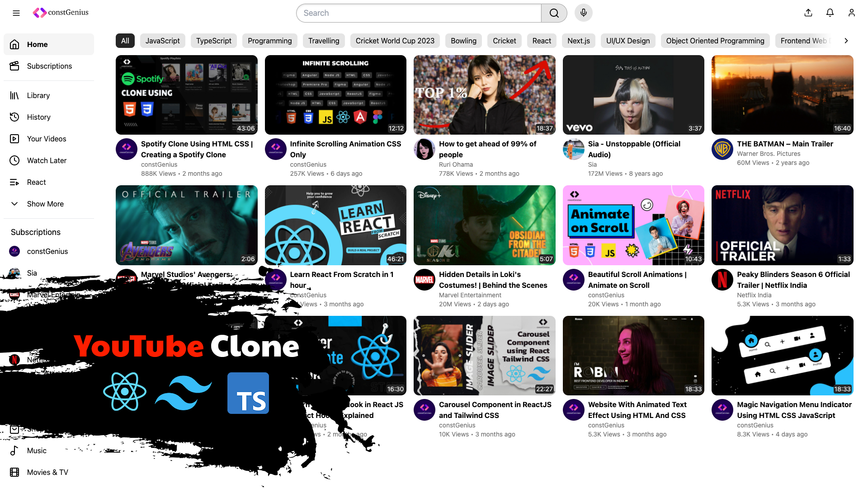Viewport: 868px width, 488px height.
Task: Go to History in the sidebar
Action: [x=38, y=117]
